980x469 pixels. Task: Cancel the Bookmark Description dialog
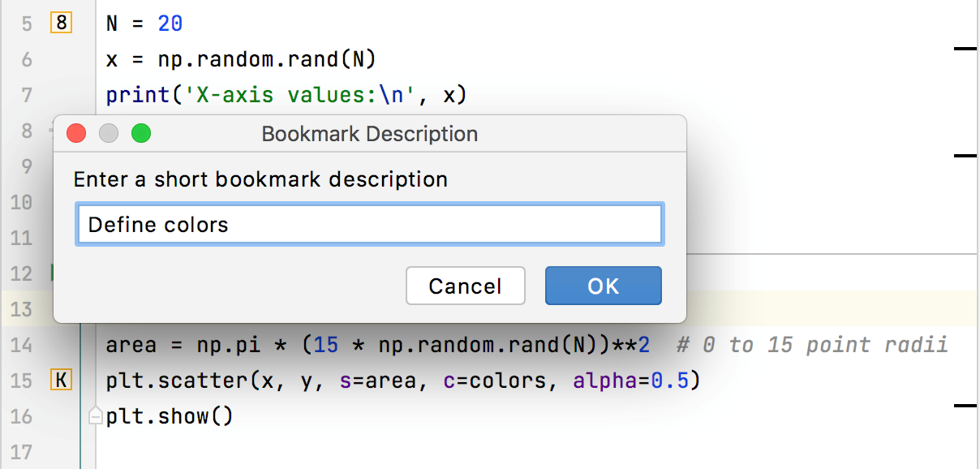[x=465, y=286]
